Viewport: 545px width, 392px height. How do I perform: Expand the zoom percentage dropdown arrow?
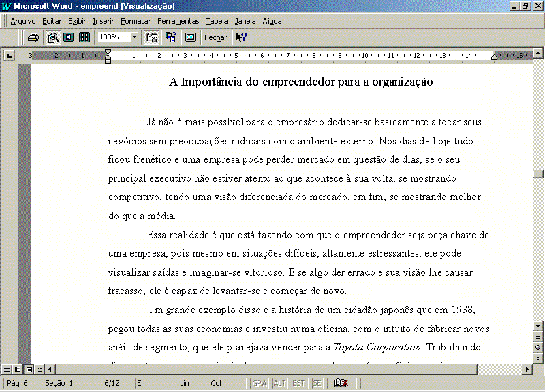[x=134, y=37]
